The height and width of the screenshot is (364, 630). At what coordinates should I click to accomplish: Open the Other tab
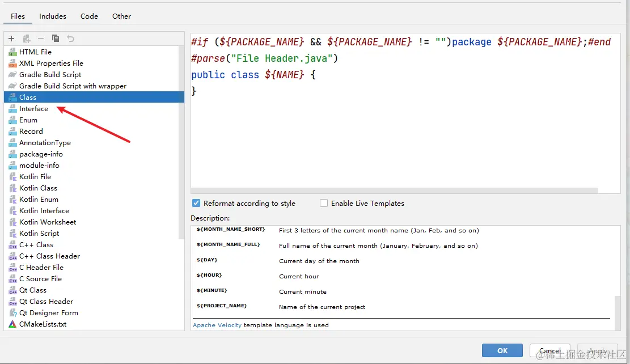coord(121,16)
